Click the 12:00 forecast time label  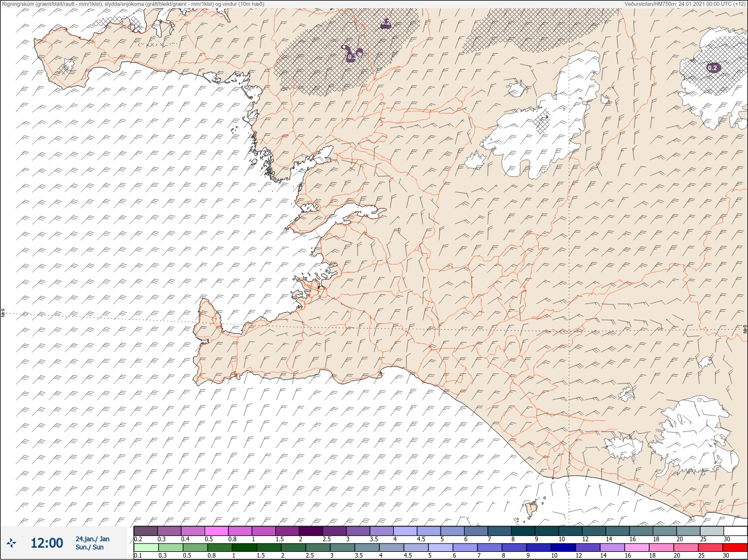[x=47, y=543]
